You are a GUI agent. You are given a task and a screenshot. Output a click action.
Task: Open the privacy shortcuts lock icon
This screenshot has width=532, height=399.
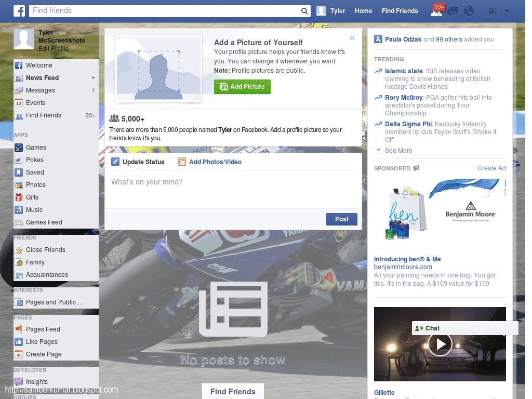coord(493,11)
